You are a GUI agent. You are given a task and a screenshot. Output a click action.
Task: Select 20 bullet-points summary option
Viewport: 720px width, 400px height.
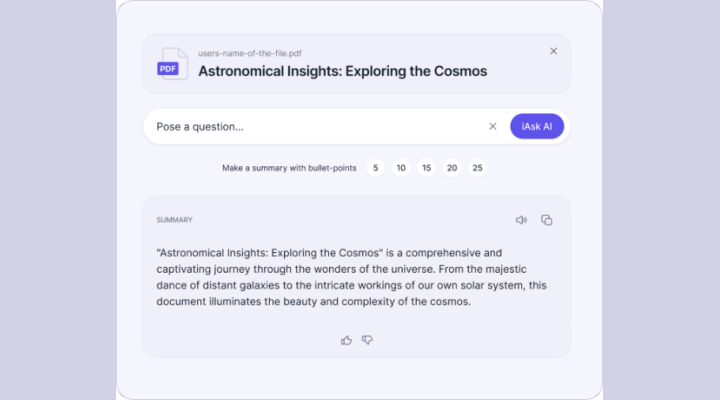click(452, 168)
